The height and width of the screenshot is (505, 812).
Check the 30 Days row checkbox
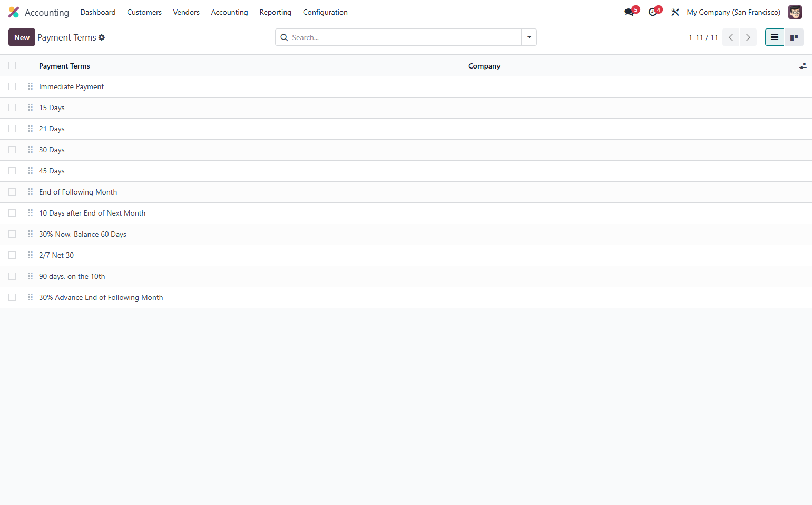[12, 150]
